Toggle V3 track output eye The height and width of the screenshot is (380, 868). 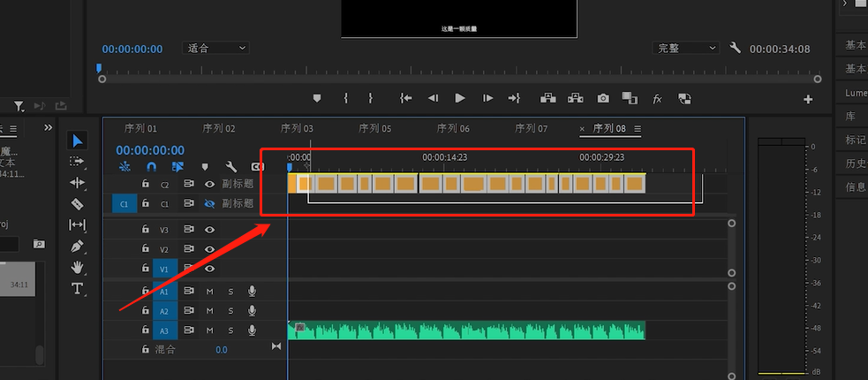pos(209,230)
